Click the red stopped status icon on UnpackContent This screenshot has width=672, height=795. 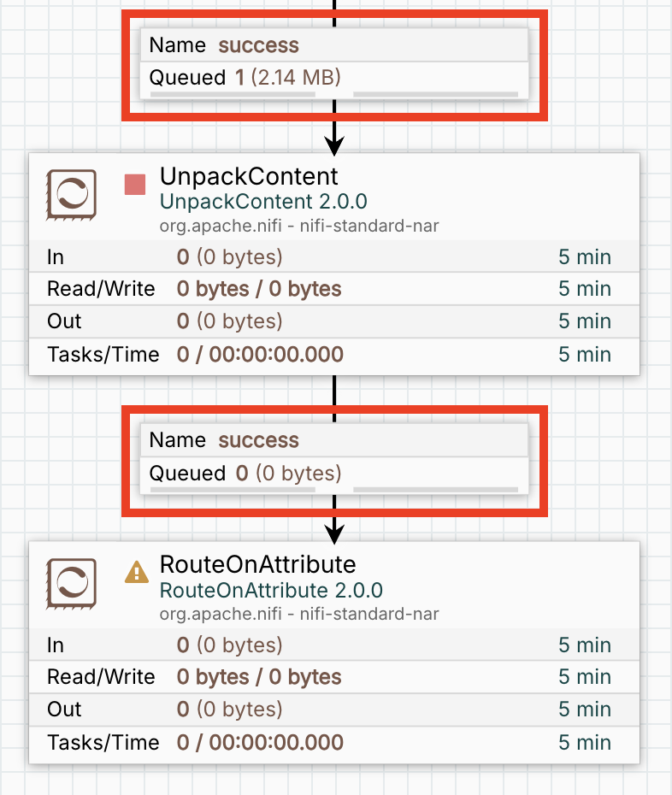pos(135,184)
